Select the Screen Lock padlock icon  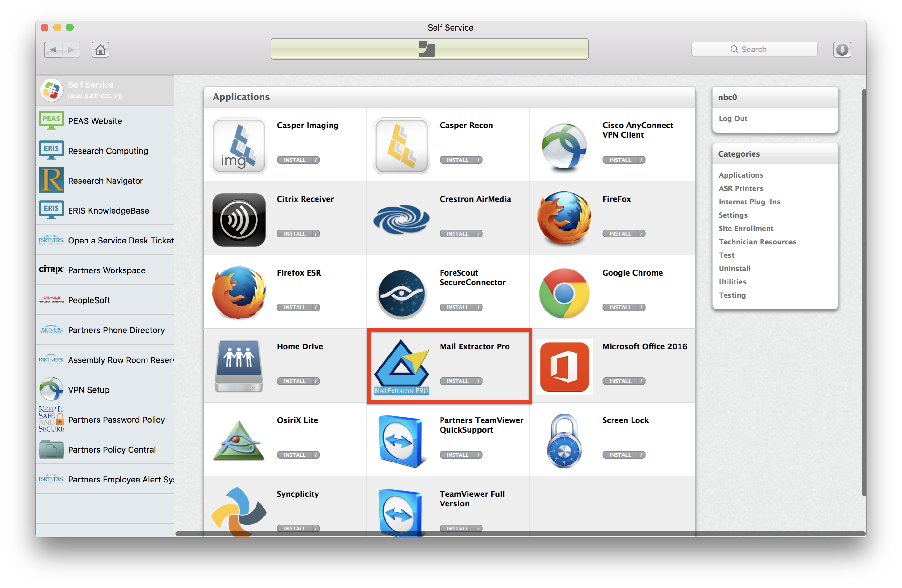pyautogui.click(x=564, y=441)
